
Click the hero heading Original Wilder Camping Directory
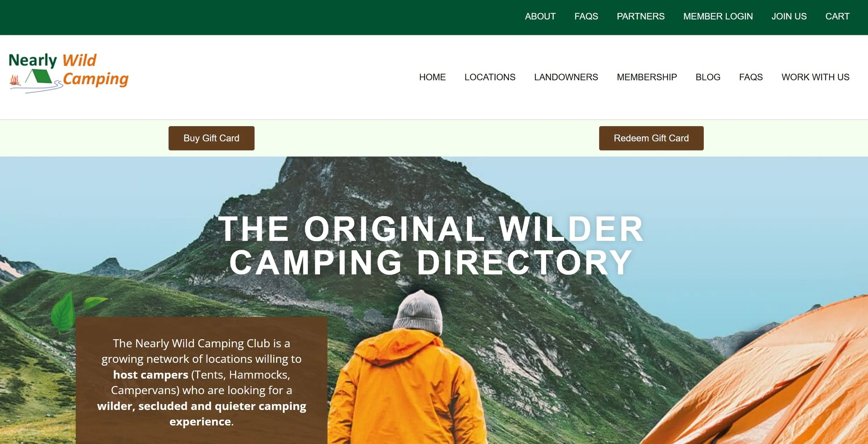point(431,246)
